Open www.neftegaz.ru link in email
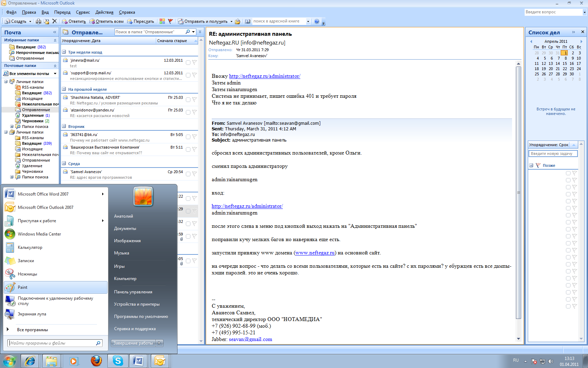 [315, 253]
